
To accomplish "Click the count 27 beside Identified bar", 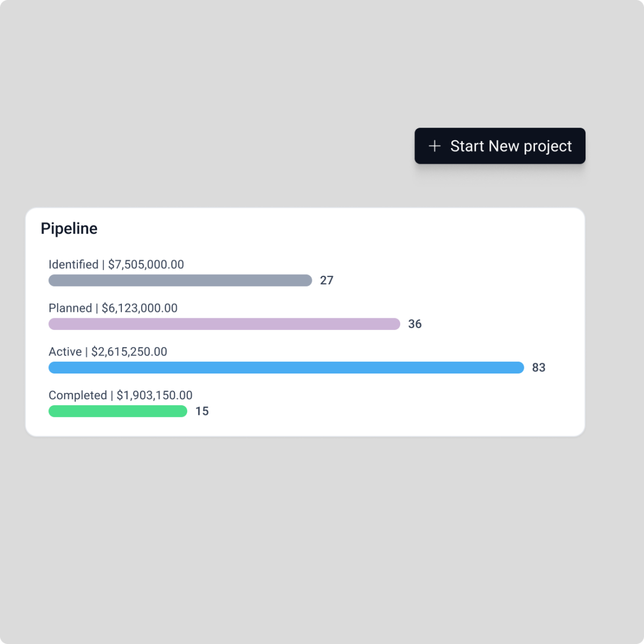I will pyautogui.click(x=327, y=280).
